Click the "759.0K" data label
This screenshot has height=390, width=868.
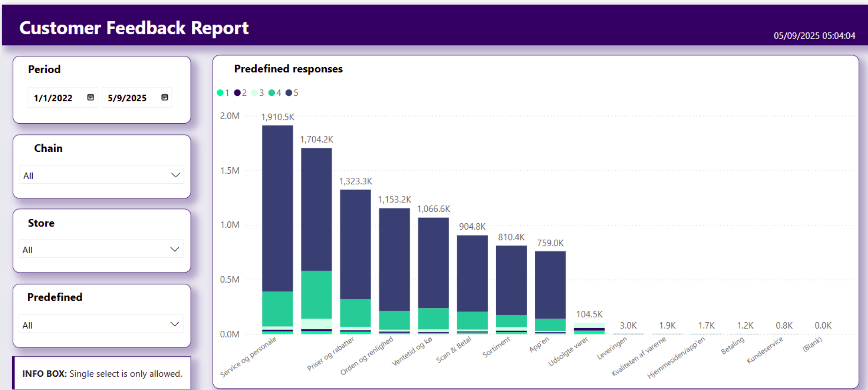click(x=550, y=243)
